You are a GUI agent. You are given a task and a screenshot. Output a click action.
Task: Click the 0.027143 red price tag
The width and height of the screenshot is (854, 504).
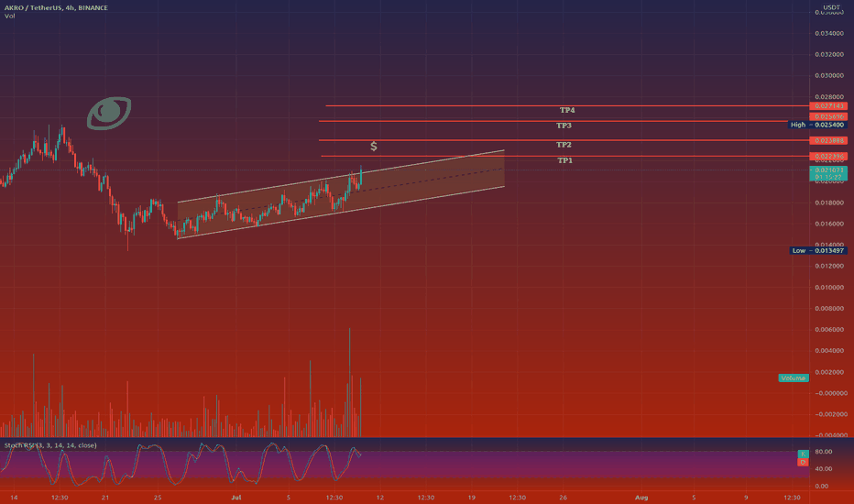827,106
